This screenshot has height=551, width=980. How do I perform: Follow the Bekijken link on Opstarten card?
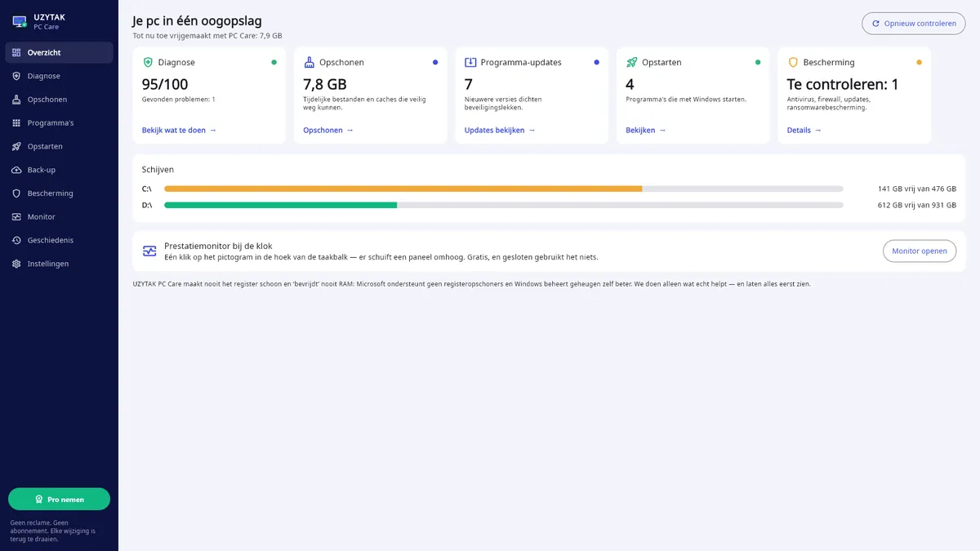point(646,130)
